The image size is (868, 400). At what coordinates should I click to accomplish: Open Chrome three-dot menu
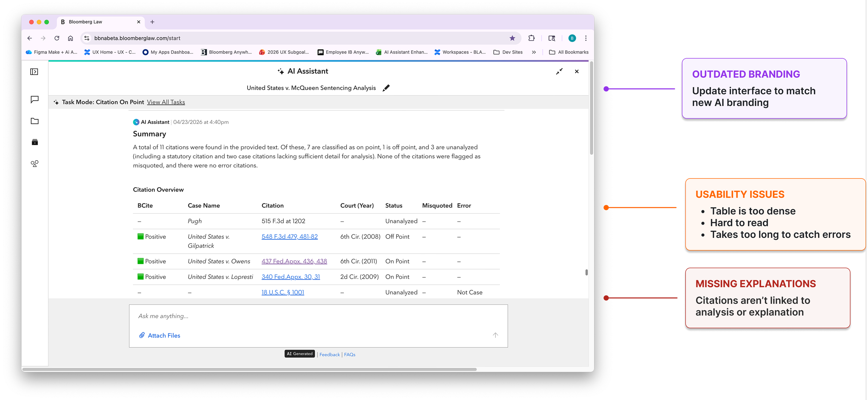click(x=586, y=38)
